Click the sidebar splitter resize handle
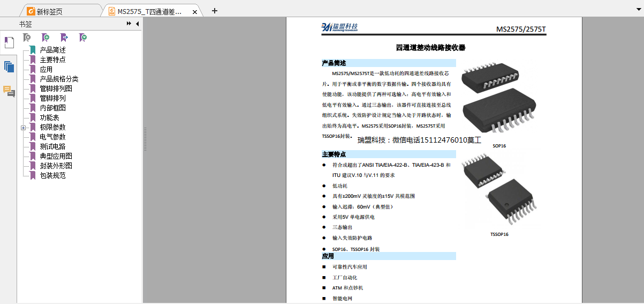The height and width of the screenshot is (304, 644). tap(145, 139)
